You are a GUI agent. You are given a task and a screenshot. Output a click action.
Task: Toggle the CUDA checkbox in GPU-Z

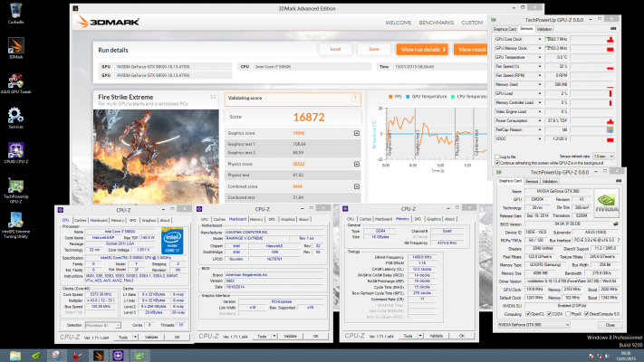(550, 314)
